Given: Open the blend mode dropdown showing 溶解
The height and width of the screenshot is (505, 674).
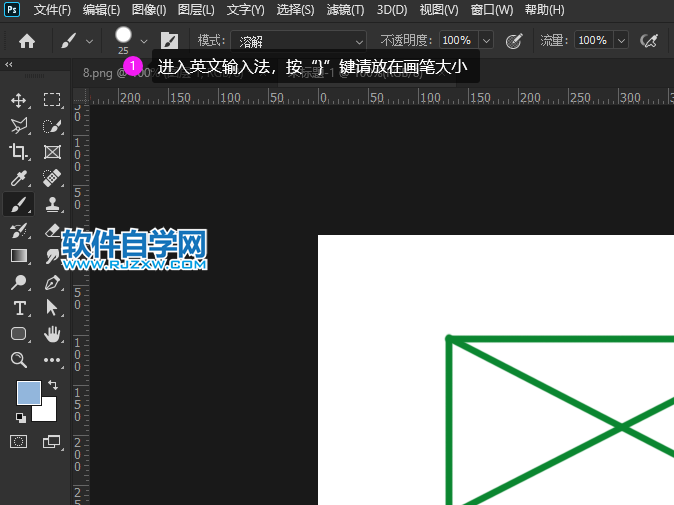Looking at the screenshot, I should click(298, 42).
